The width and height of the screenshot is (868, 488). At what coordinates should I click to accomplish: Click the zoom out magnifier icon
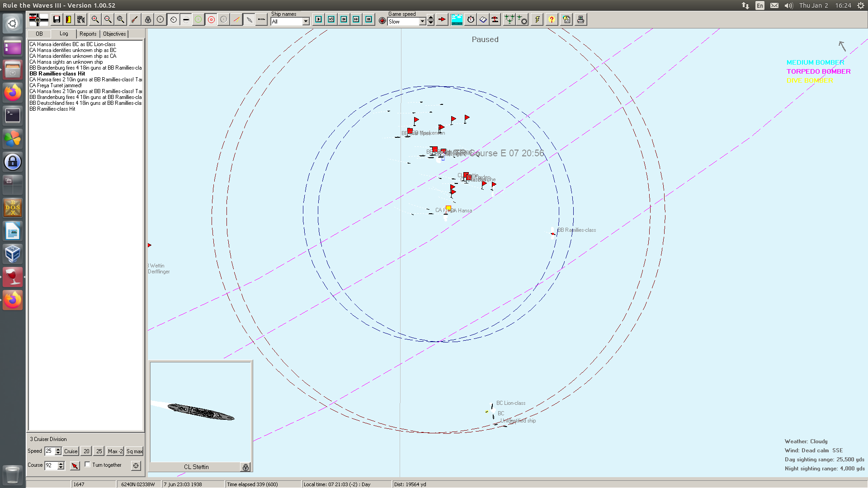click(108, 19)
